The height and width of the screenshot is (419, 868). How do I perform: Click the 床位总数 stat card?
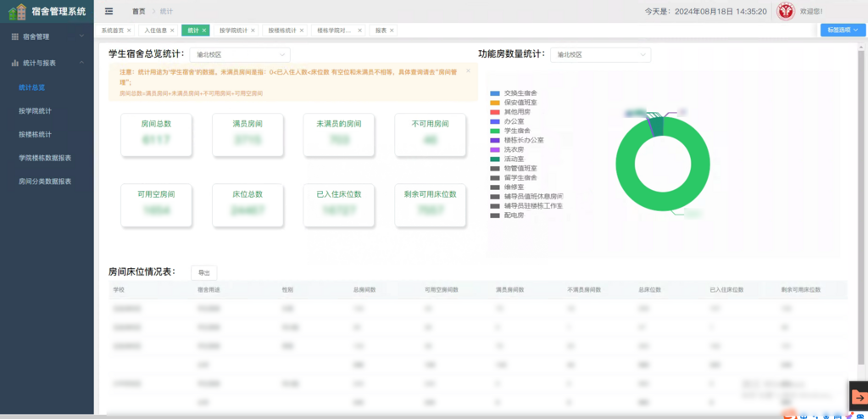pyautogui.click(x=248, y=205)
